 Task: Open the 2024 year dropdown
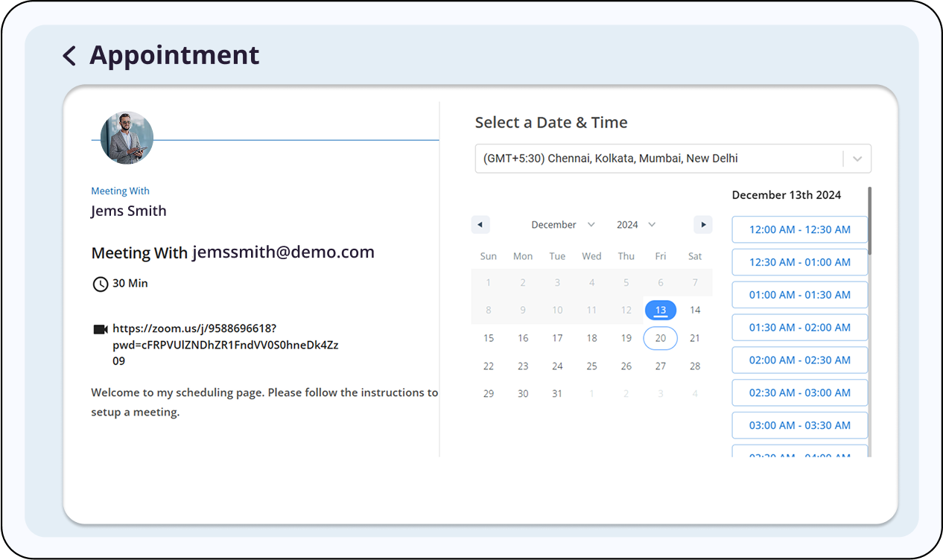coord(635,225)
